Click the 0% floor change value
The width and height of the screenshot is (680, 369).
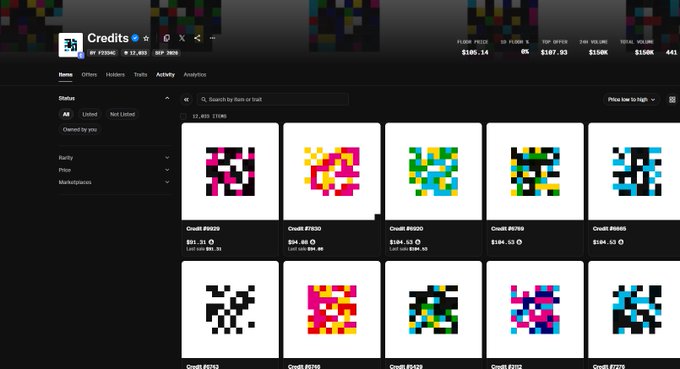click(x=525, y=52)
